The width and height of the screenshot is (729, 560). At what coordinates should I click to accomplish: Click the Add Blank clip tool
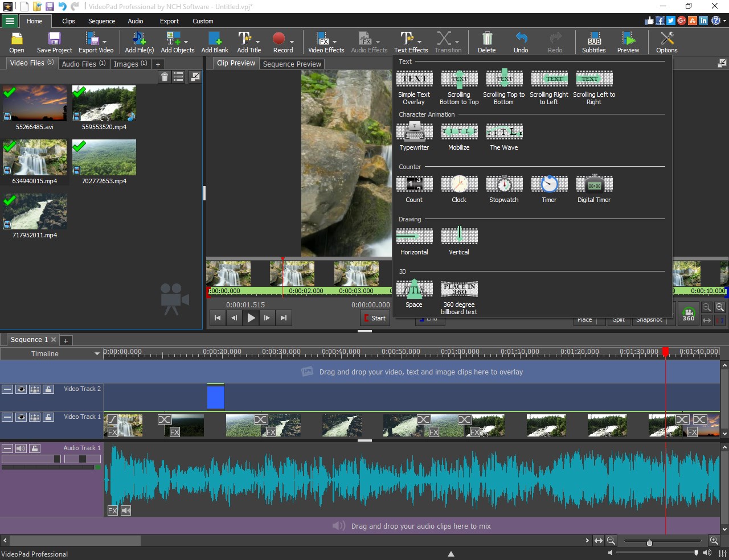pos(215,40)
